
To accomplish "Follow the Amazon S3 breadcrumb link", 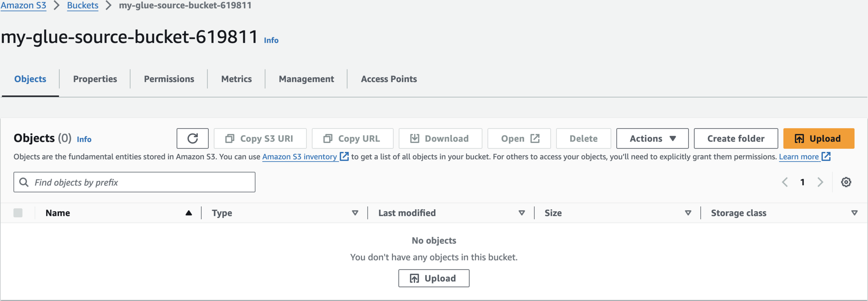I will point(23,6).
